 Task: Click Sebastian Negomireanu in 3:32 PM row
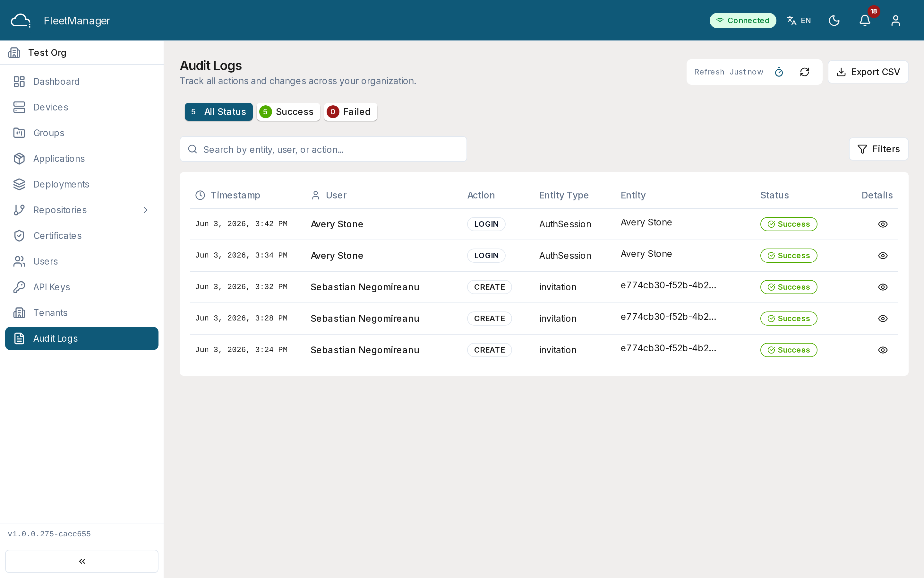point(365,287)
